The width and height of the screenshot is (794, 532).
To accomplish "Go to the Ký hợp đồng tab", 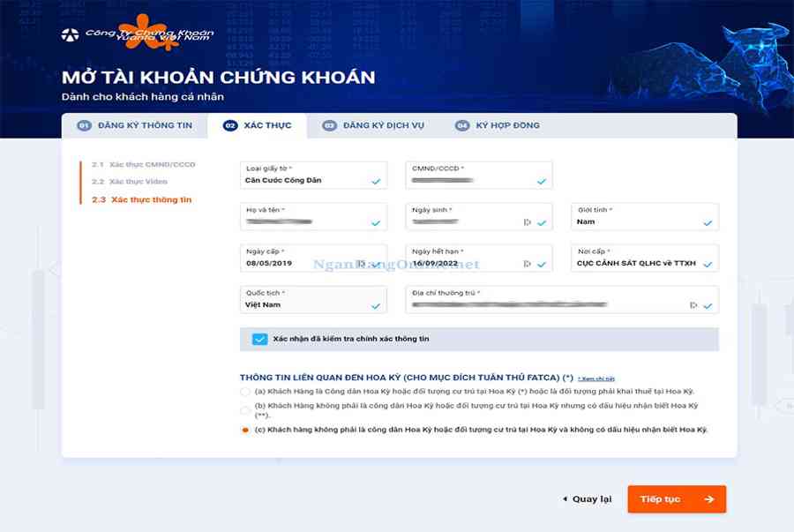I will [498, 125].
